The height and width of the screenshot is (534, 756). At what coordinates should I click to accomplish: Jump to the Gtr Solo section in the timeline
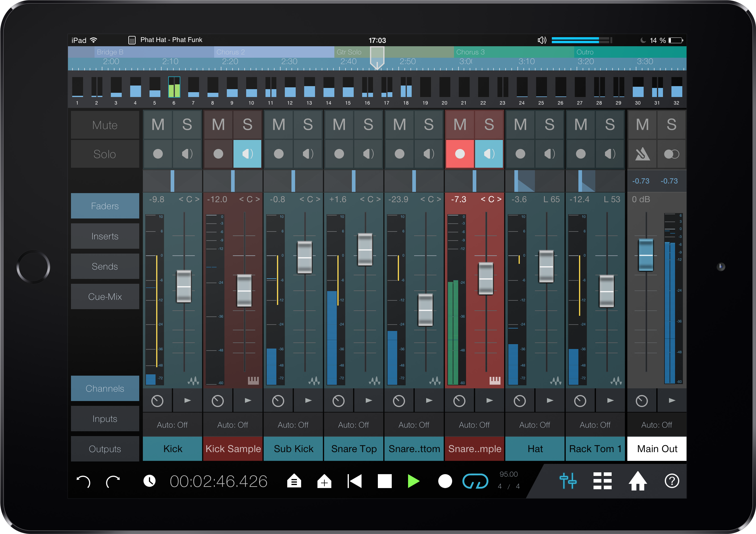coord(349,52)
